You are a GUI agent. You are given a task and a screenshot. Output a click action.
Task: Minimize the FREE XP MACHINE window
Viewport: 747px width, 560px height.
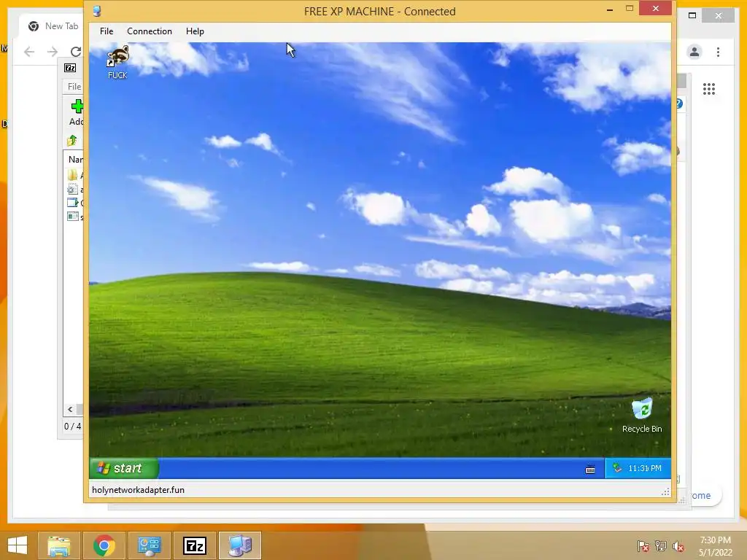[x=610, y=9]
